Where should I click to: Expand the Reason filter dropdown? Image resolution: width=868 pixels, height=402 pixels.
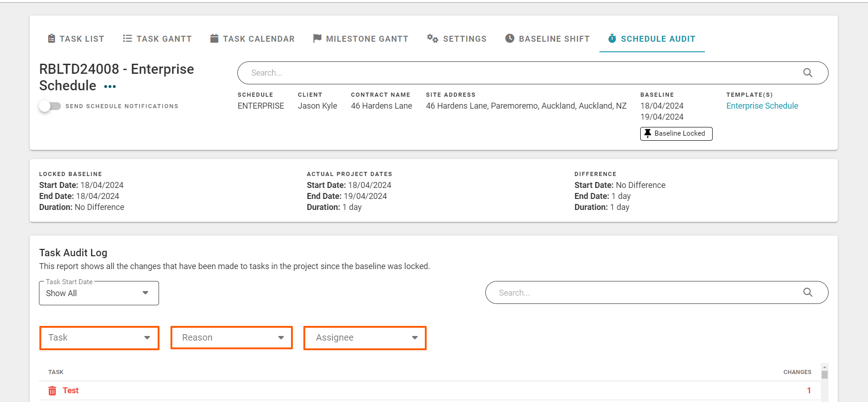click(232, 338)
